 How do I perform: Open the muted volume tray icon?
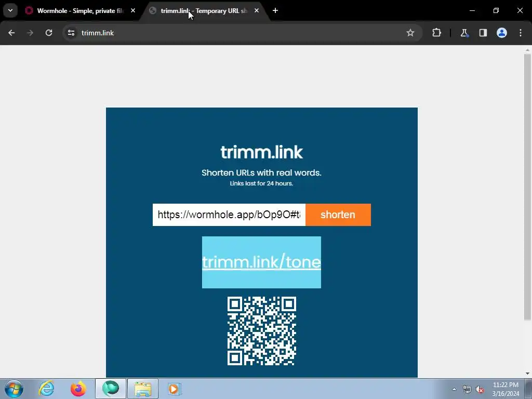[480, 389]
